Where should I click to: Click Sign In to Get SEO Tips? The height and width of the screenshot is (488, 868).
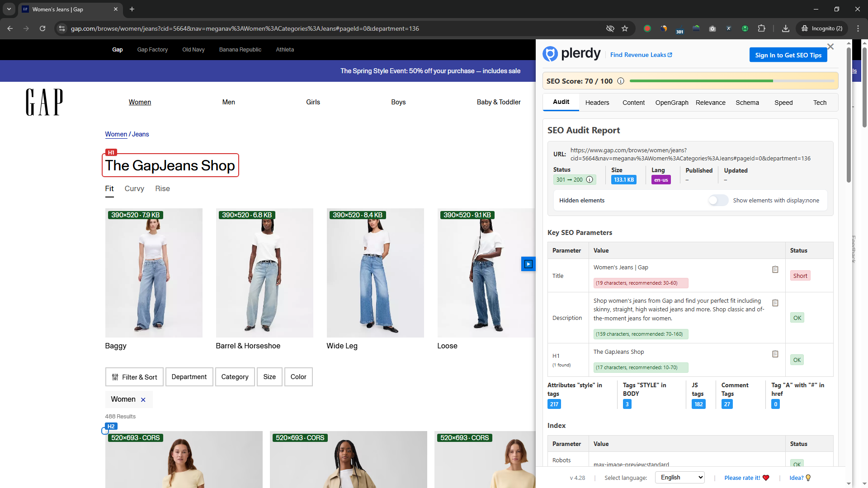[x=788, y=55]
